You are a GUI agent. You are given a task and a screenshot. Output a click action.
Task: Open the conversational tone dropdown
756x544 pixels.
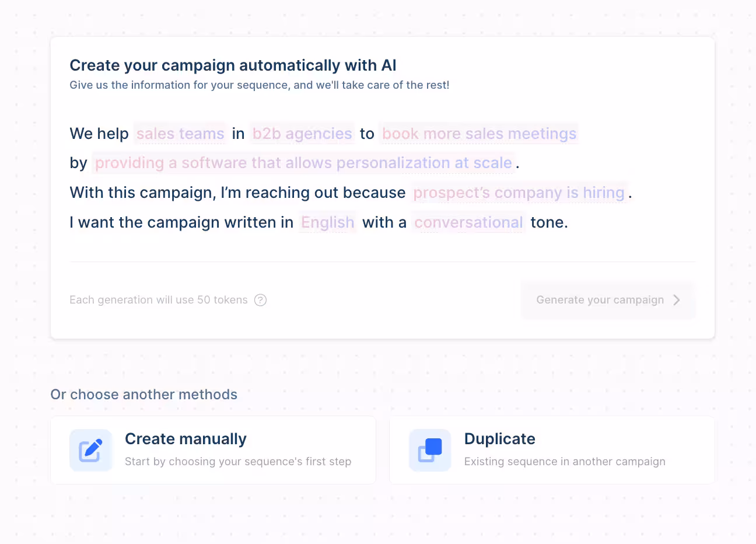pos(468,222)
